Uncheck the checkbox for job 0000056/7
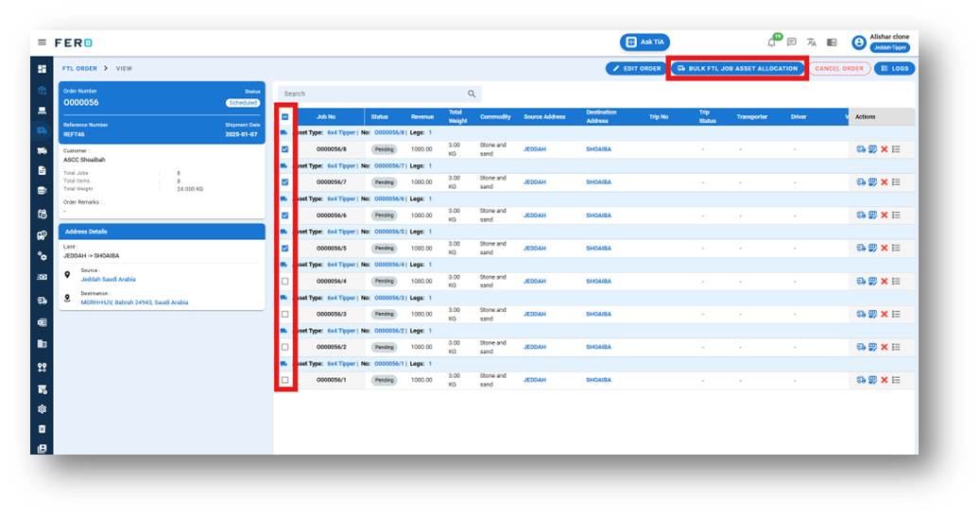 click(285, 182)
